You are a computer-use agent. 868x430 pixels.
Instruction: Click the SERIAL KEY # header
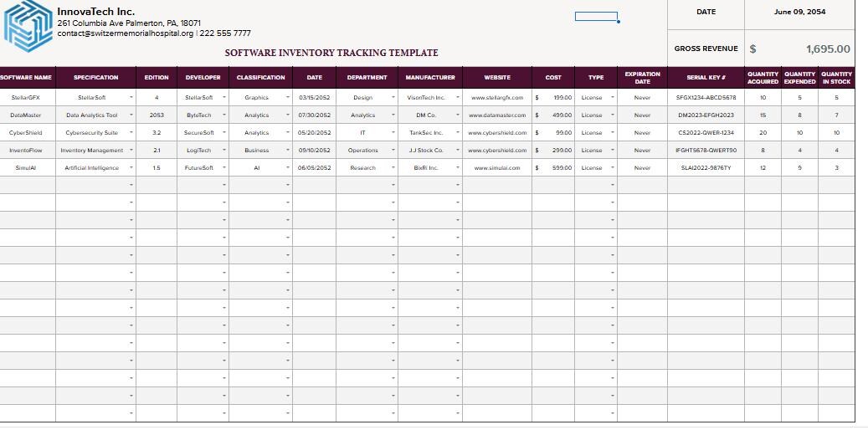[706, 78]
